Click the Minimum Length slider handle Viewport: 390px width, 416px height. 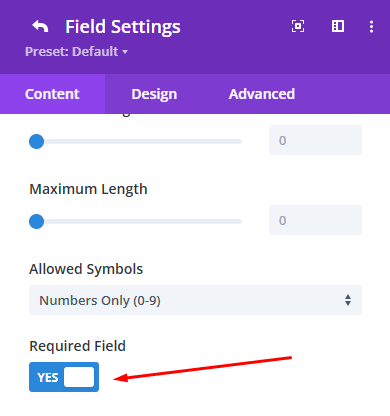(37, 141)
